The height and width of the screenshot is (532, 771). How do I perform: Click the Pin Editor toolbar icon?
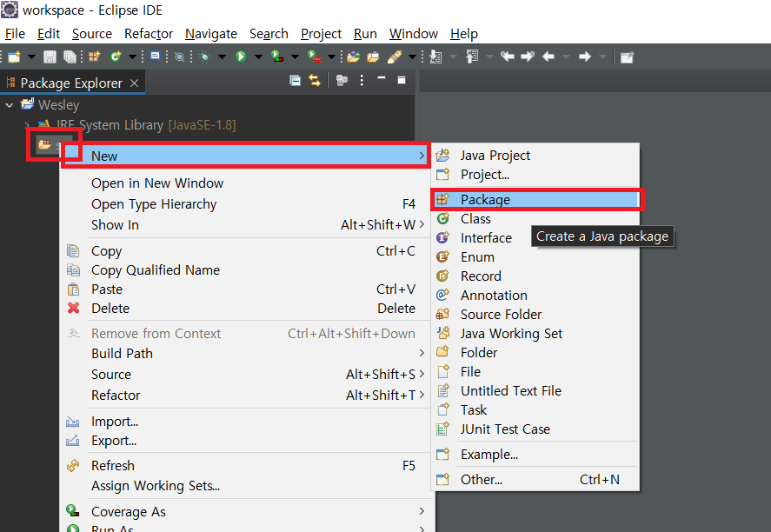point(627,57)
